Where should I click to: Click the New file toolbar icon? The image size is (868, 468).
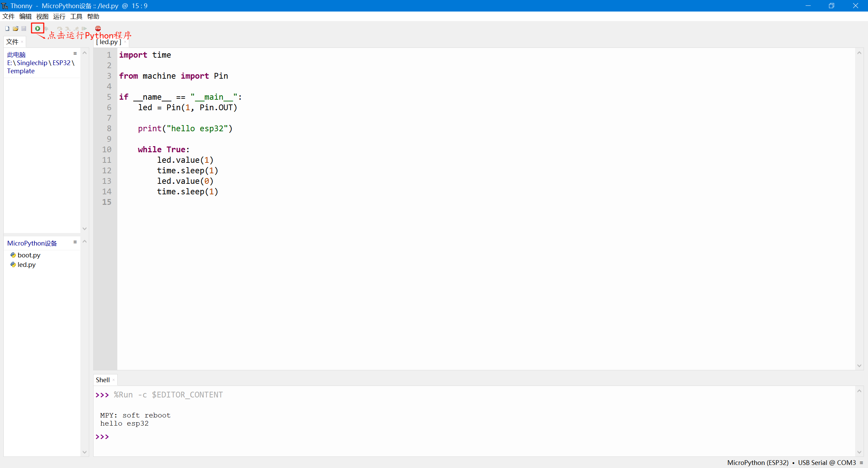pyautogui.click(x=7, y=28)
